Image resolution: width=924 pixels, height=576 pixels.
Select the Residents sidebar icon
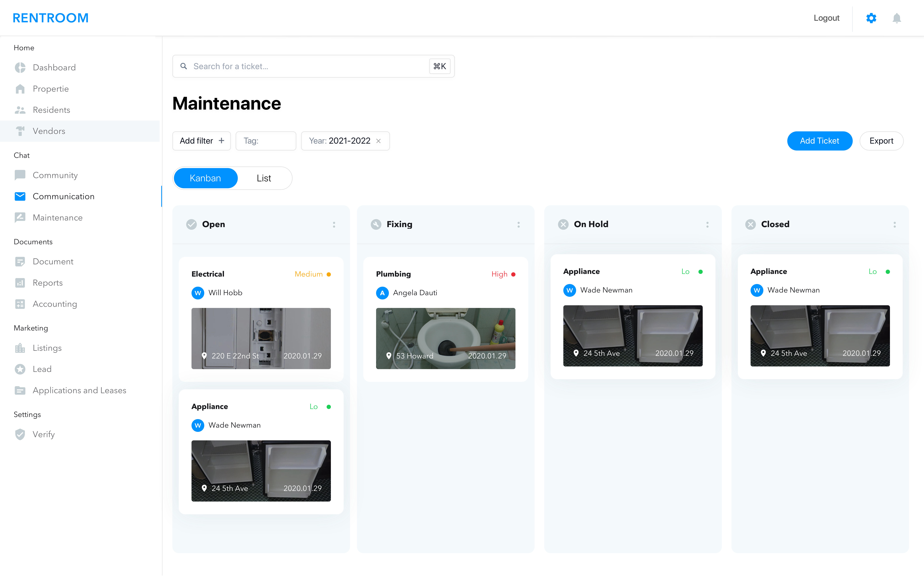pos(20,110)
